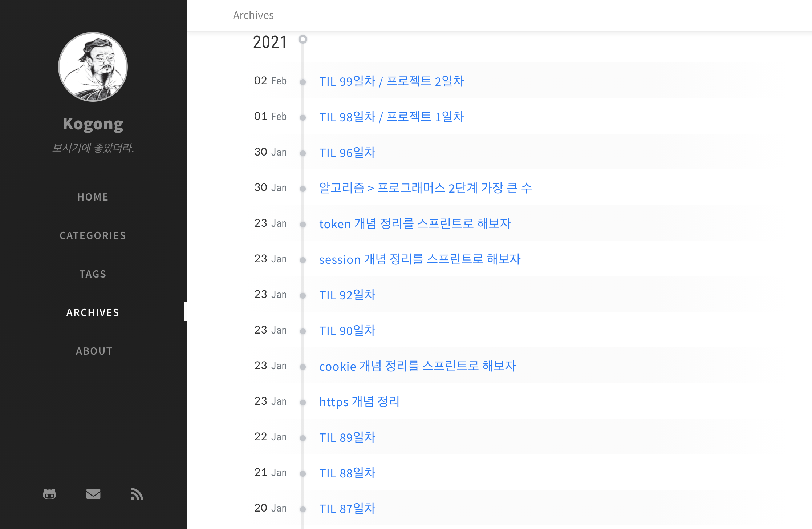Open the https 개념 정리 post
The width and height of the screenshot is (812, 529).
pyautogui.click(x=359, y=401)
